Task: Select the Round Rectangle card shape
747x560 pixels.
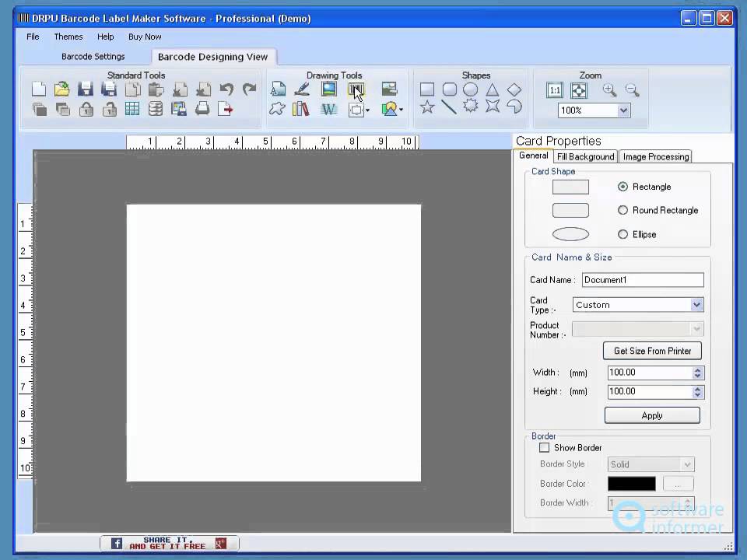Action: pos(622,210)
